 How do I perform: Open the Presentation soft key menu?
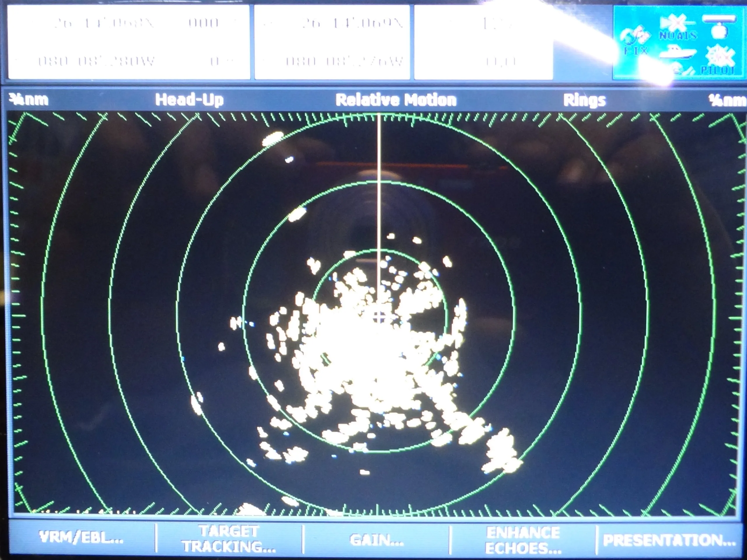tap(669, 540)
